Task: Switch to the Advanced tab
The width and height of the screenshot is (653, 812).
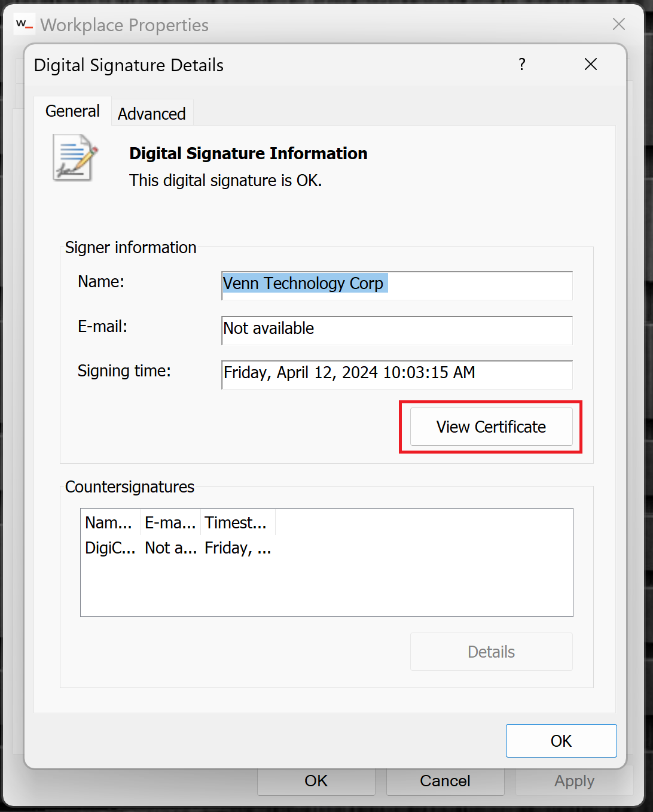Action: pyautogui.click(x=151, y=114)
